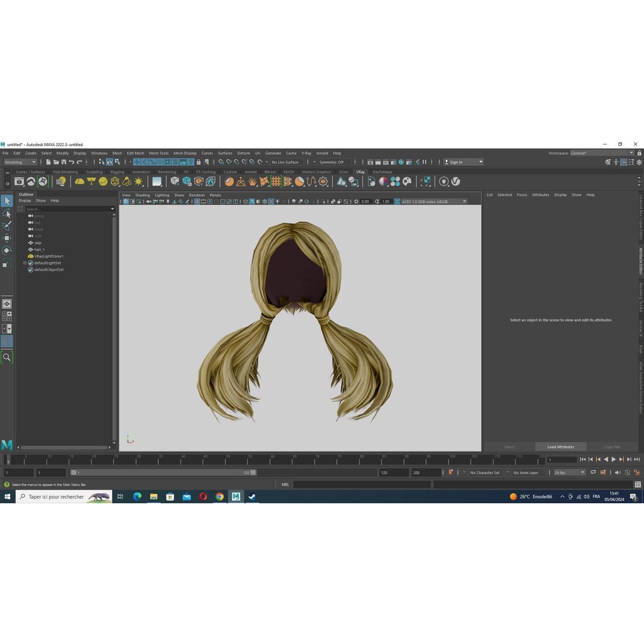Select the arrow Select tool in the toolbox
The width and height of the screenshot is (644, 644).
(x=7, y=201)
